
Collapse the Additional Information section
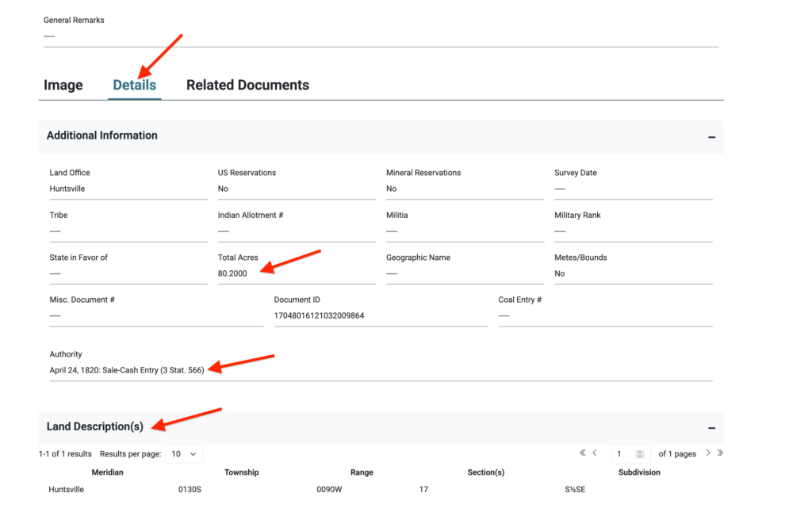pos(711,137)
